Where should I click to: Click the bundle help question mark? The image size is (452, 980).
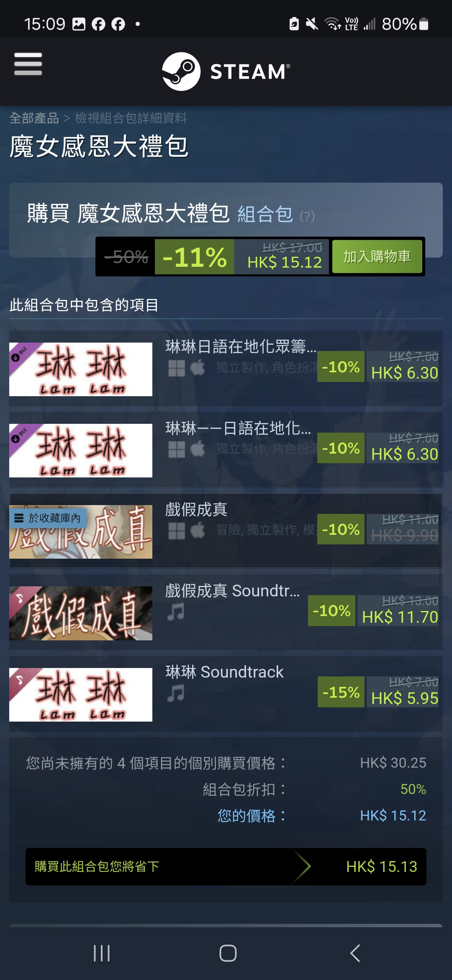(307, 216)
